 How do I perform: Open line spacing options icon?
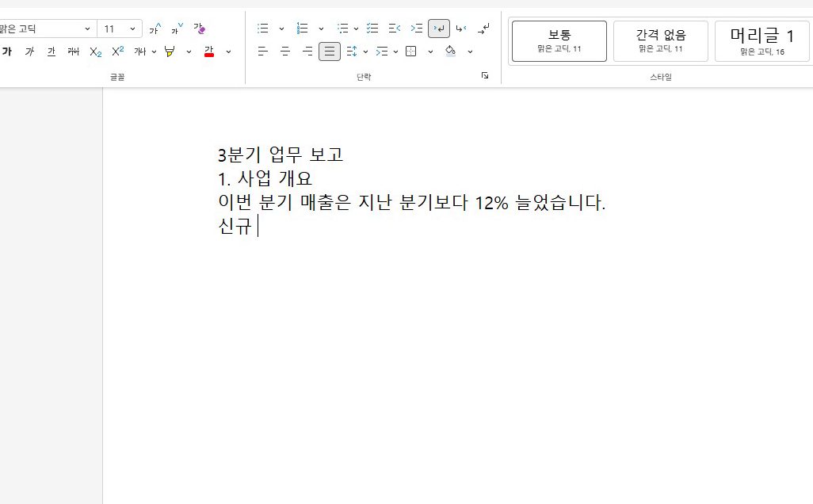click(352, 52)
